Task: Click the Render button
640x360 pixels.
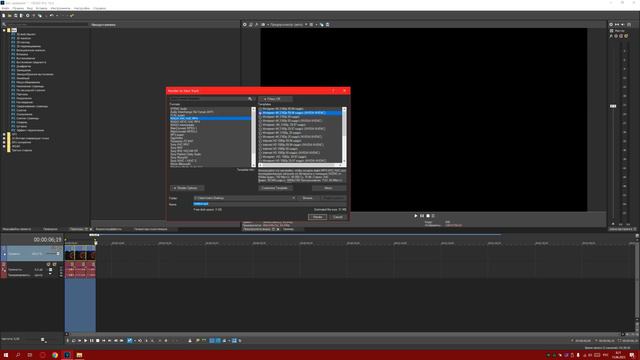Action: 318,217
